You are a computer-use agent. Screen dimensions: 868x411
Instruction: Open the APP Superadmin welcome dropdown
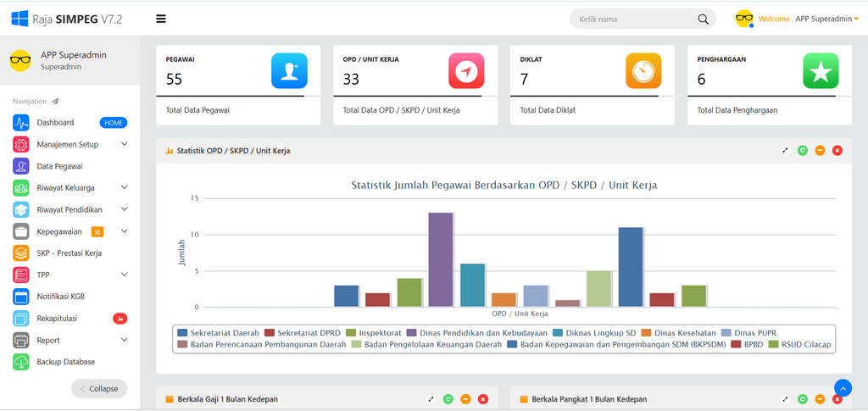coord(808,19)
